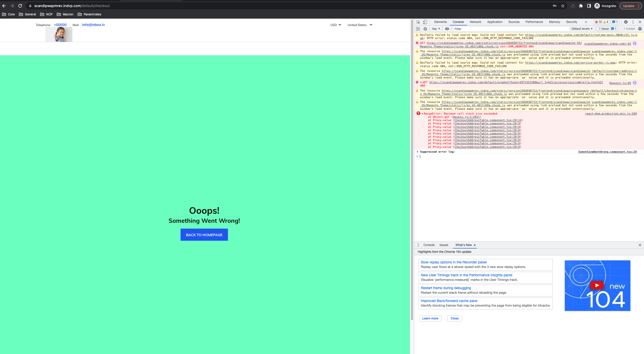Open the three-dot customize DevTools menu
This screenshot has height=354, width=644.
[x=633, y=22]
